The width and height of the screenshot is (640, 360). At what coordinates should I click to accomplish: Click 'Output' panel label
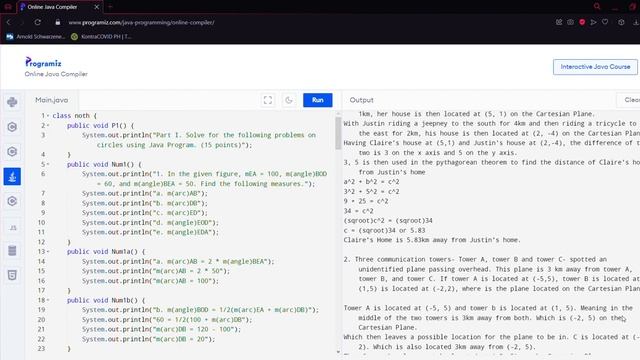point(361,100)
